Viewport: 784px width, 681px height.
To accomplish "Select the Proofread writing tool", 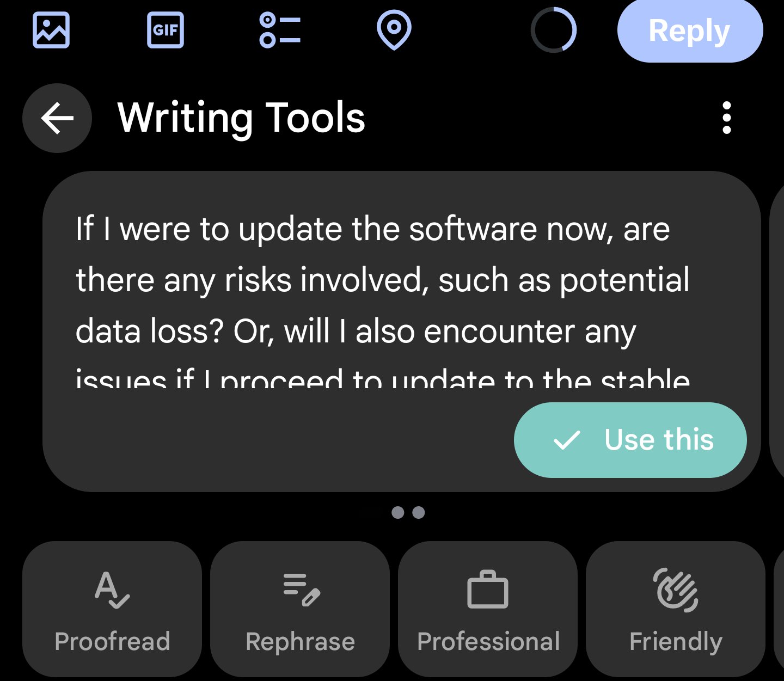I will [x=112, y=609].
